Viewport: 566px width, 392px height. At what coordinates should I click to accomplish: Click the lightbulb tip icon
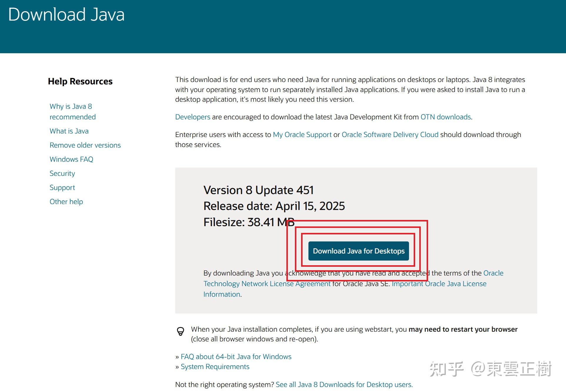click(x=181, y=331)
